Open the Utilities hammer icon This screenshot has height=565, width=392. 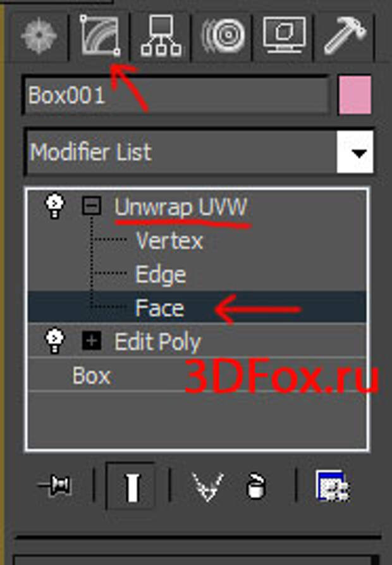click(344, 35)
